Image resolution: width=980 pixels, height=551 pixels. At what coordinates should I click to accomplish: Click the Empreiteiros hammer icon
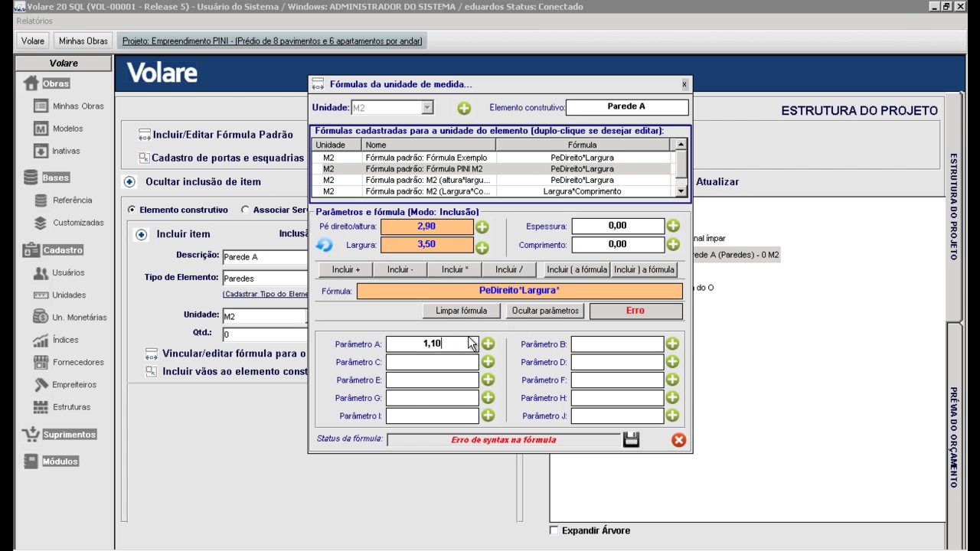pos(41,384)
